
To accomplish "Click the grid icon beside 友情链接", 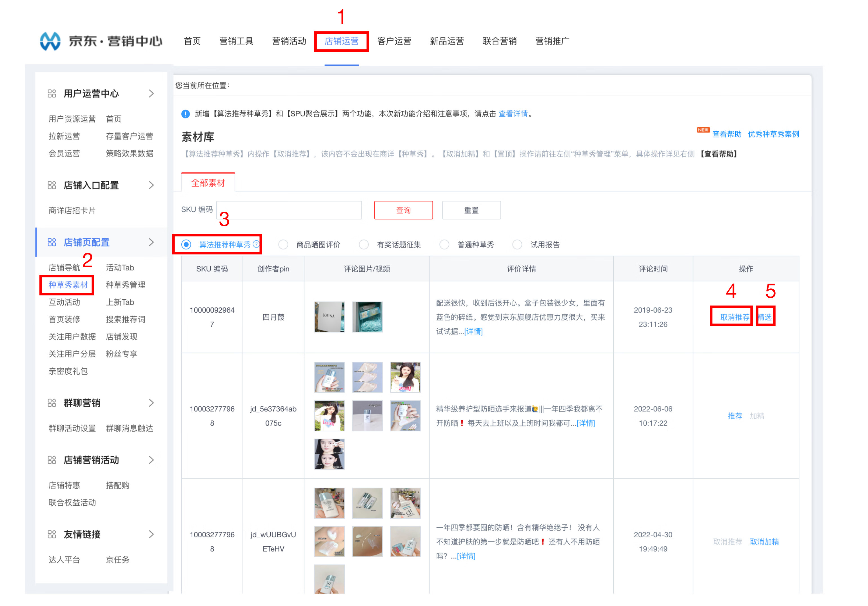I will click(52, 534).
